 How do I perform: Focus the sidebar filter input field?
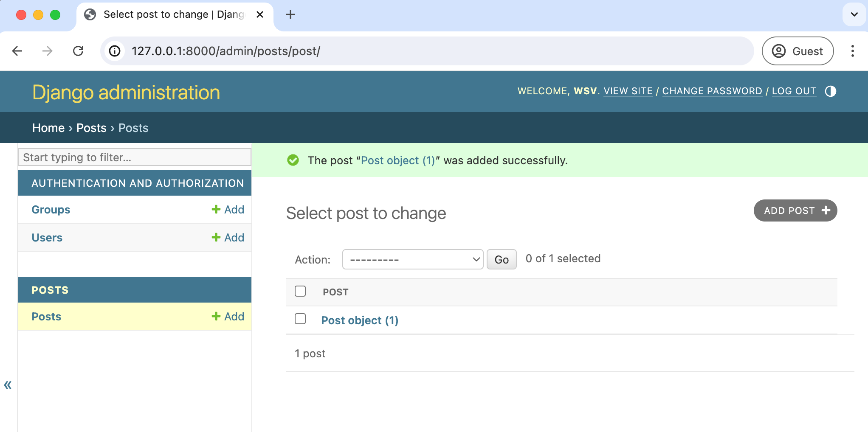(x=135, y=157)
